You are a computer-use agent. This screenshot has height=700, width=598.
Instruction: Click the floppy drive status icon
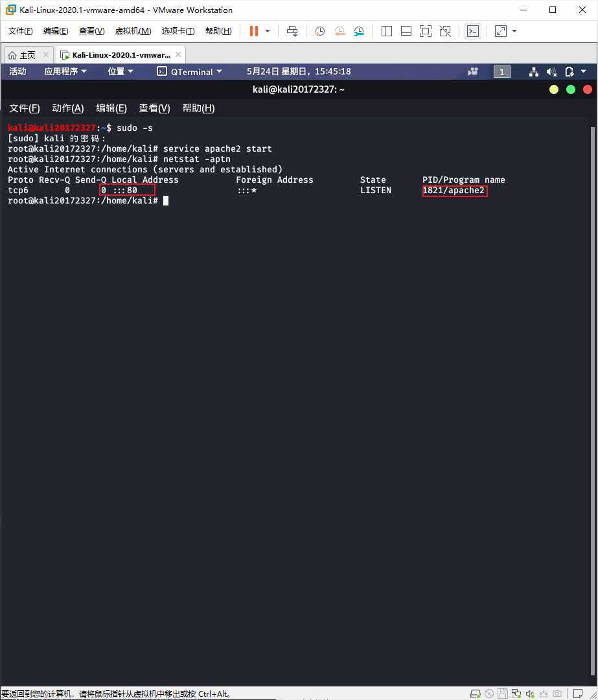point(503,694)
